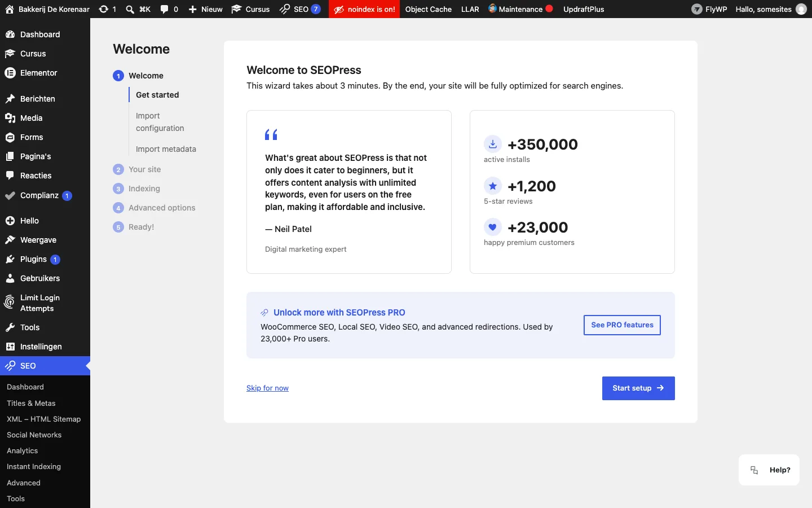Click Skip for now link

point(267,388)
